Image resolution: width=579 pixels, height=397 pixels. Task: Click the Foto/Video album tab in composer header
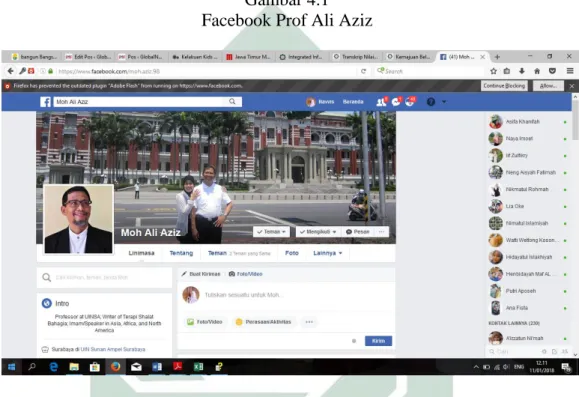tap(246, 274)
